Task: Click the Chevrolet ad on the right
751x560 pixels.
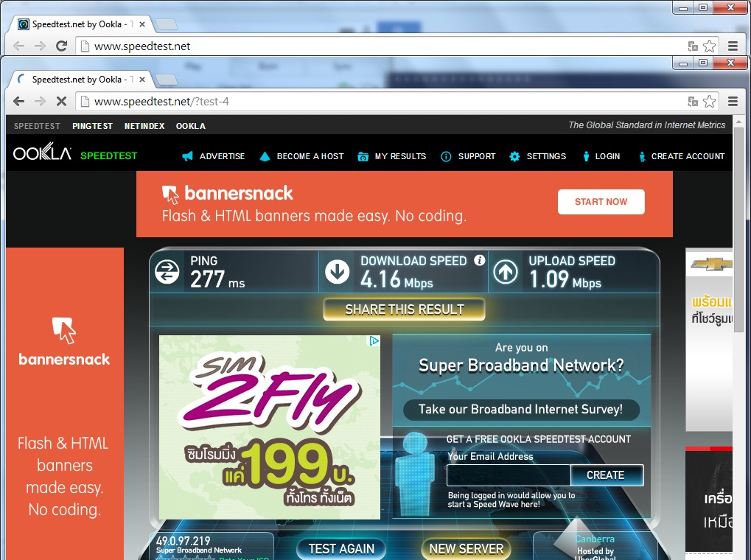Action: [x=709, y=340]
